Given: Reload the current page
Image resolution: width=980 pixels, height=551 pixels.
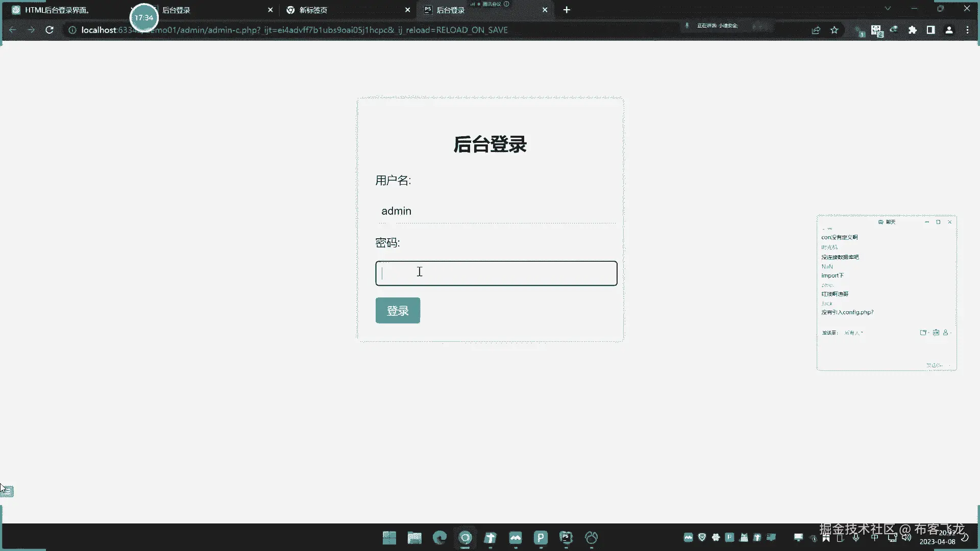Looking at the screenshot, I should tap(50, 30).
